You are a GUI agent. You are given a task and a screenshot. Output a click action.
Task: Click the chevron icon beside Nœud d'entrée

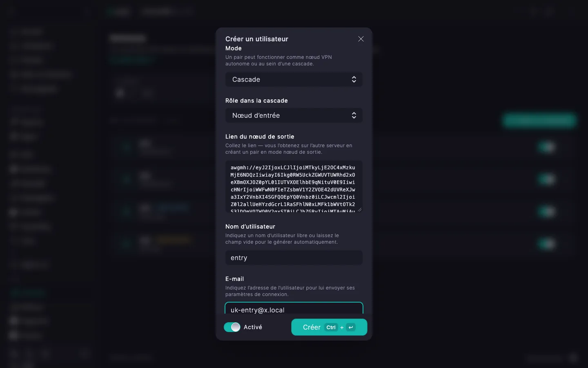(354, 115)
